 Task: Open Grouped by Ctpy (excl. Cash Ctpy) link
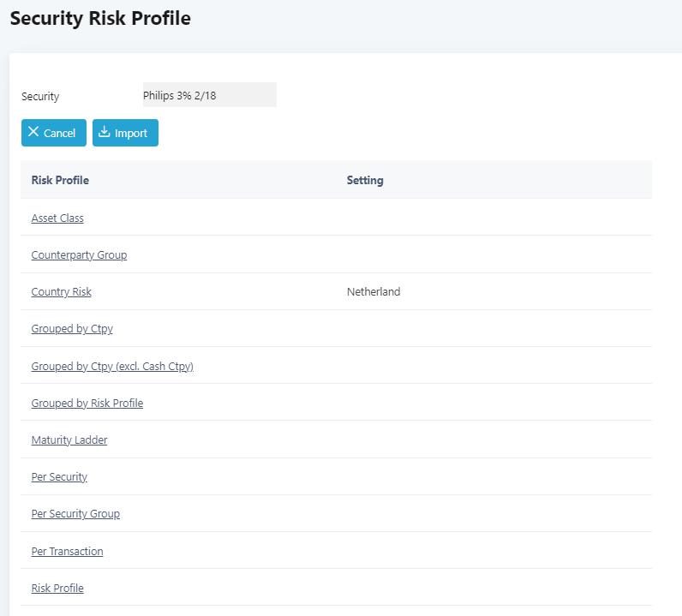(112, 367)
